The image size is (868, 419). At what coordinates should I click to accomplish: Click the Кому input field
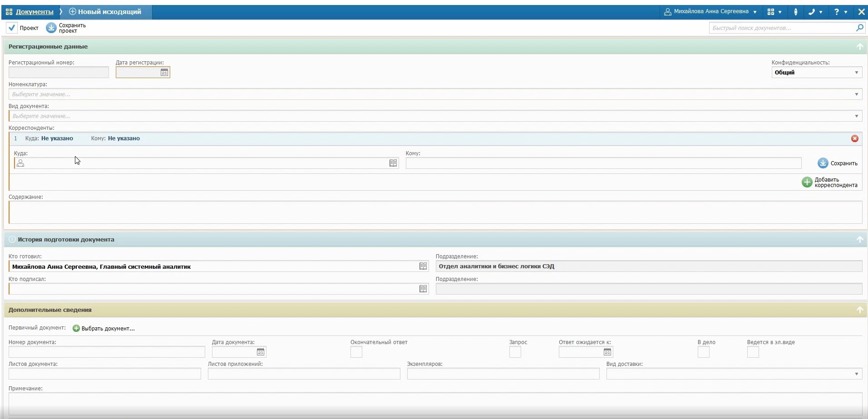(604, 163)
